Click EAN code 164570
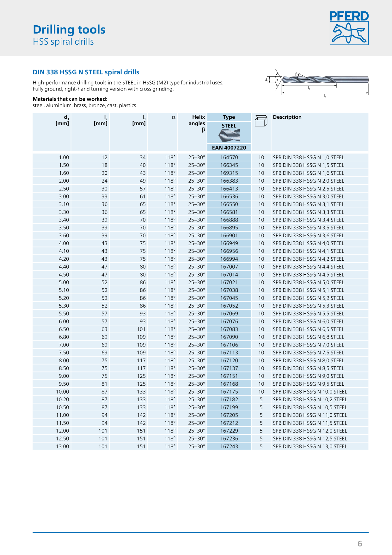This screenshot has height=555, width=392. click(229, 157)
